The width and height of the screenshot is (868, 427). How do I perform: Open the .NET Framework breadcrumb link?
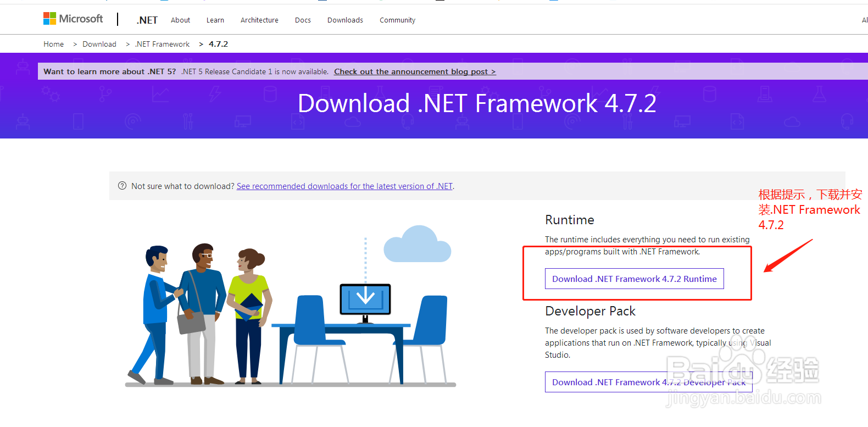(163, 44)
